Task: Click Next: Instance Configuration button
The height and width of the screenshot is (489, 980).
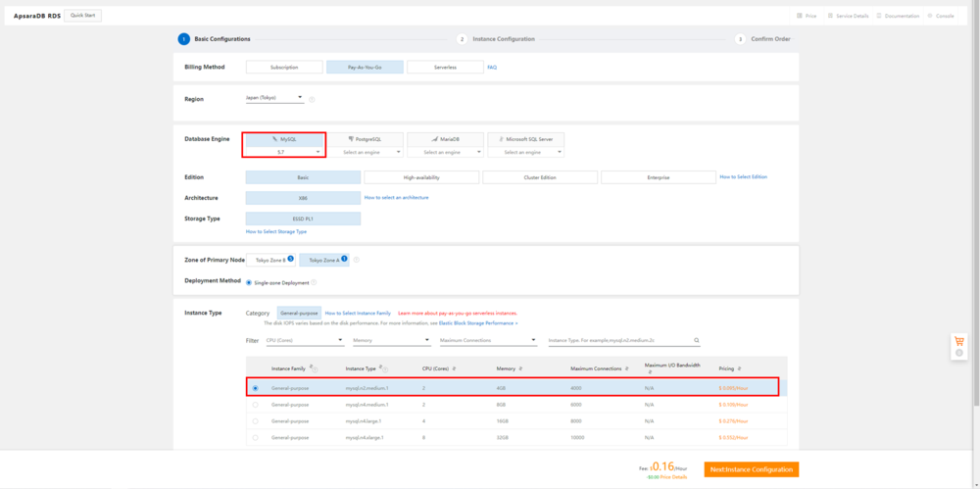Action: click(751, 469)
